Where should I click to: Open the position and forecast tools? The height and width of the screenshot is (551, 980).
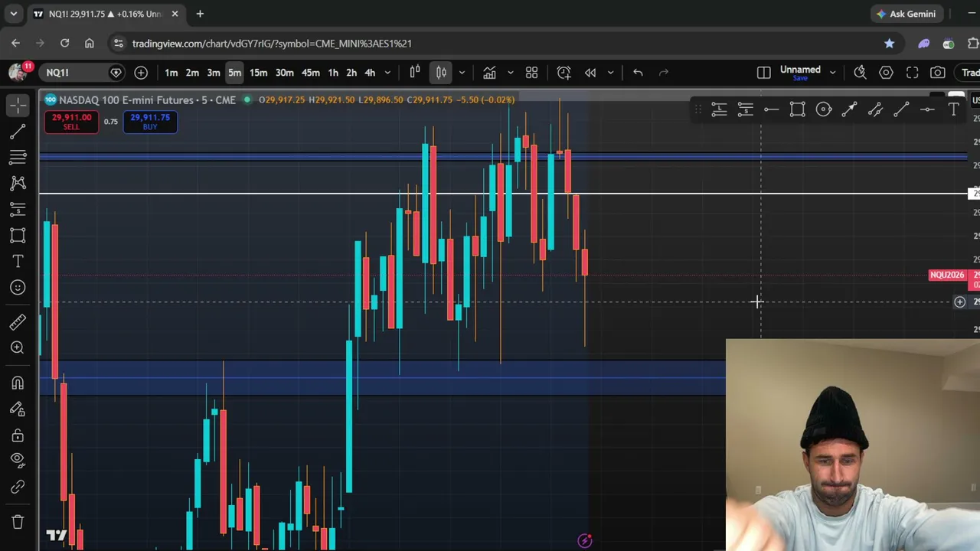18,209
